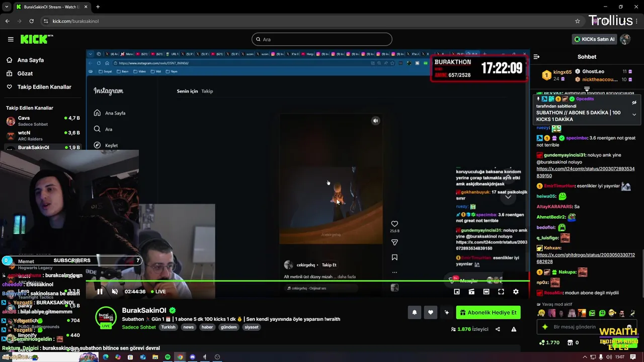The width and height of the screenshot is (644, 362).
Task: Enter fullscreen mode
Action: coord(501,292)
